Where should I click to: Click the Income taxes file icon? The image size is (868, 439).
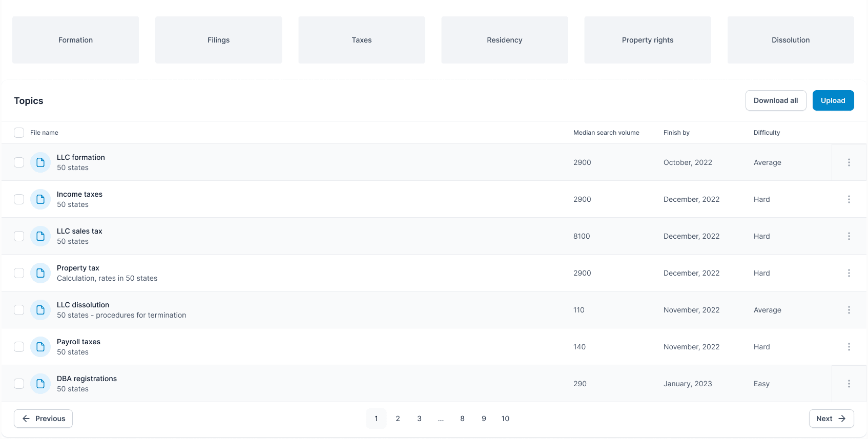point(40,199)
